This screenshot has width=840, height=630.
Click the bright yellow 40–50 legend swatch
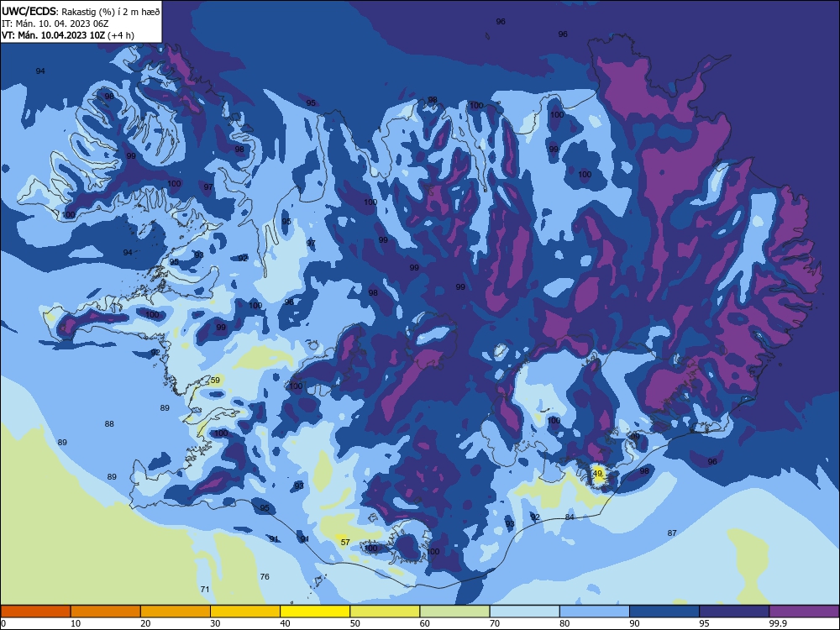click(315, 612)
